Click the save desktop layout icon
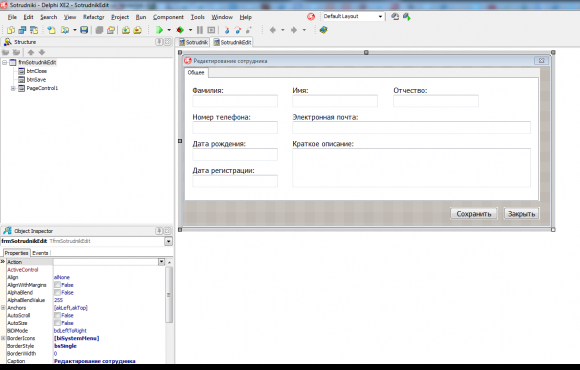 click(395, 17)
